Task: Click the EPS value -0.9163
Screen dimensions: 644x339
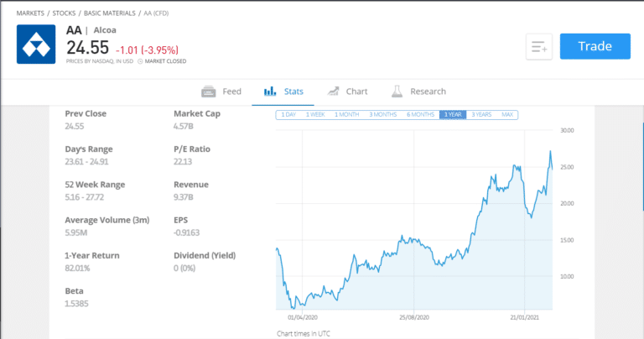Action: click(186, 232)
